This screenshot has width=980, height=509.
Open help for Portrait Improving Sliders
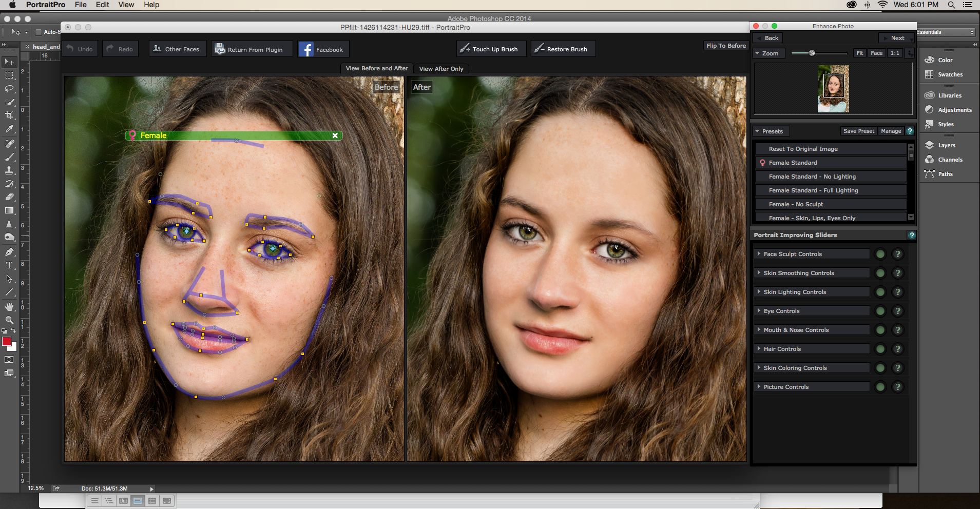(912, 235)
